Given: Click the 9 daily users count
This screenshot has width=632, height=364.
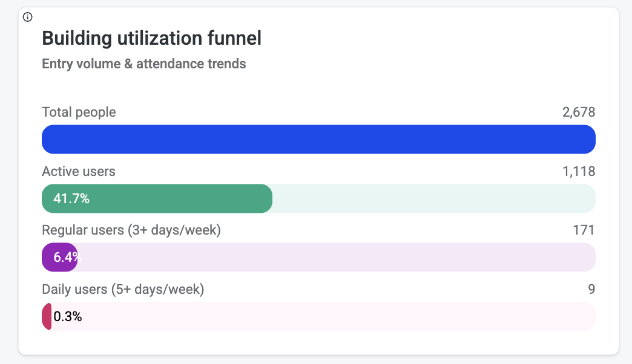Looking at the screenshot, I should 591,290.
